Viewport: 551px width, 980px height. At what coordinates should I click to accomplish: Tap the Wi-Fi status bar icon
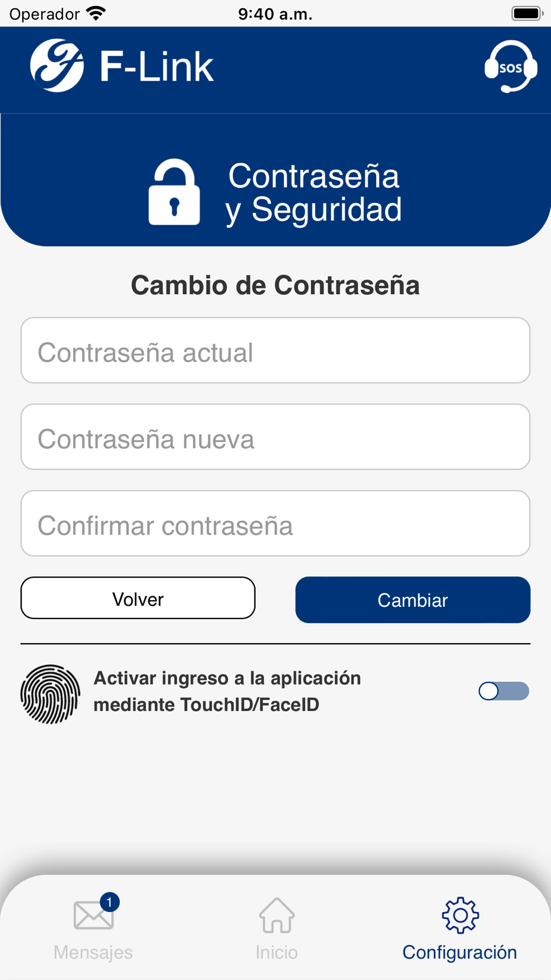point(96,14)
